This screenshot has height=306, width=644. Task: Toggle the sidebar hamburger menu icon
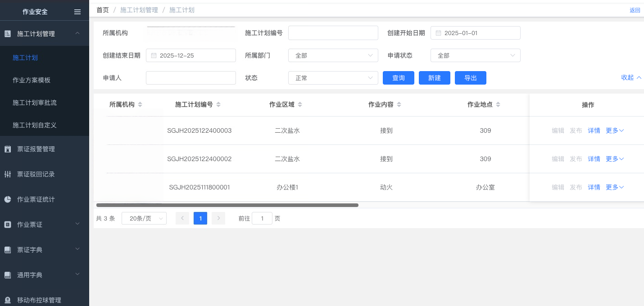coord(77,12)
